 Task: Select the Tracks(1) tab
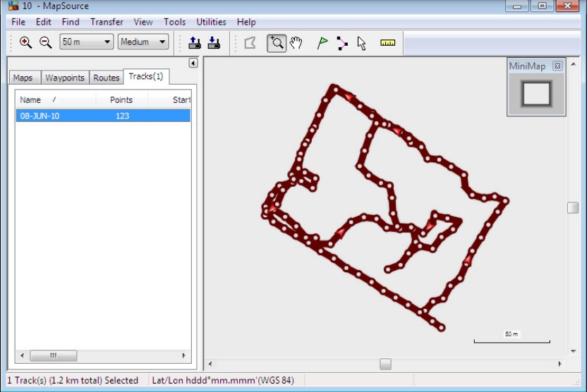click(x=146, y=76)
